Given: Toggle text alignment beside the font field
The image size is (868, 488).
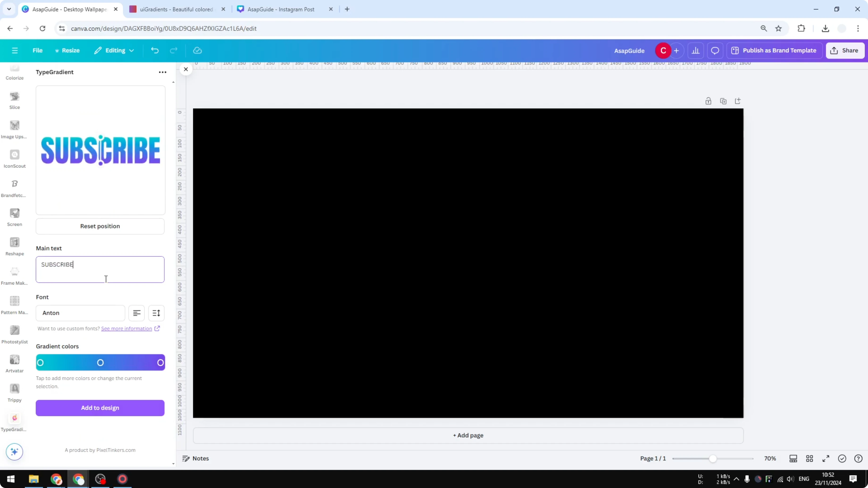Looking at the screenshot, I should 137,313.
